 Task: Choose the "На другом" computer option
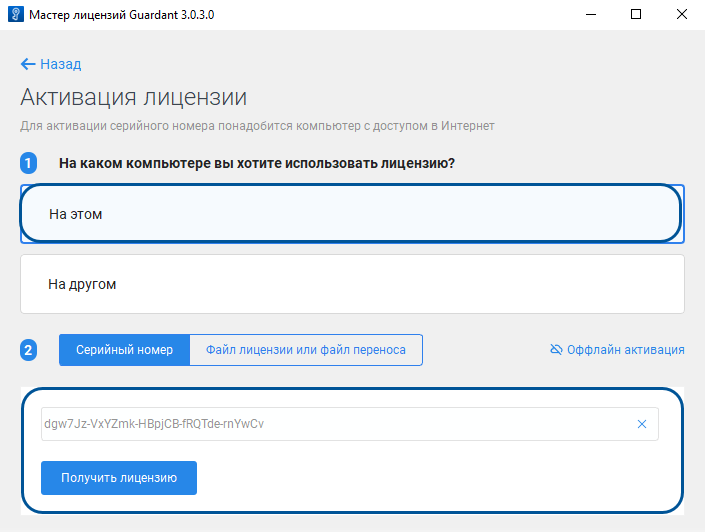pos(352,284)
